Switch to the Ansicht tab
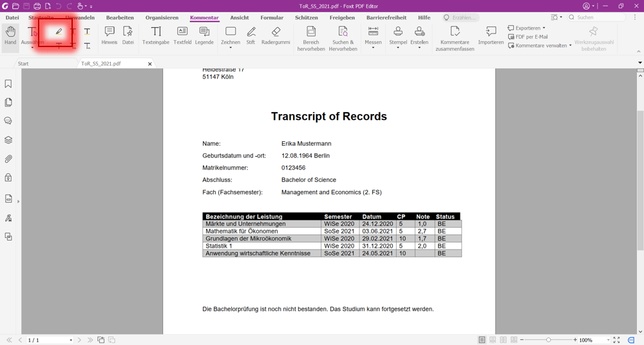 coord(240,17)
